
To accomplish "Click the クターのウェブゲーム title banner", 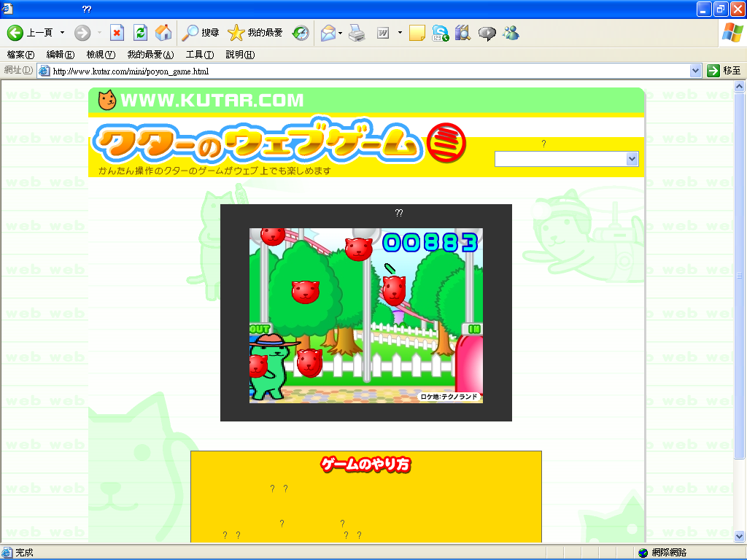I will click(258, 142).
